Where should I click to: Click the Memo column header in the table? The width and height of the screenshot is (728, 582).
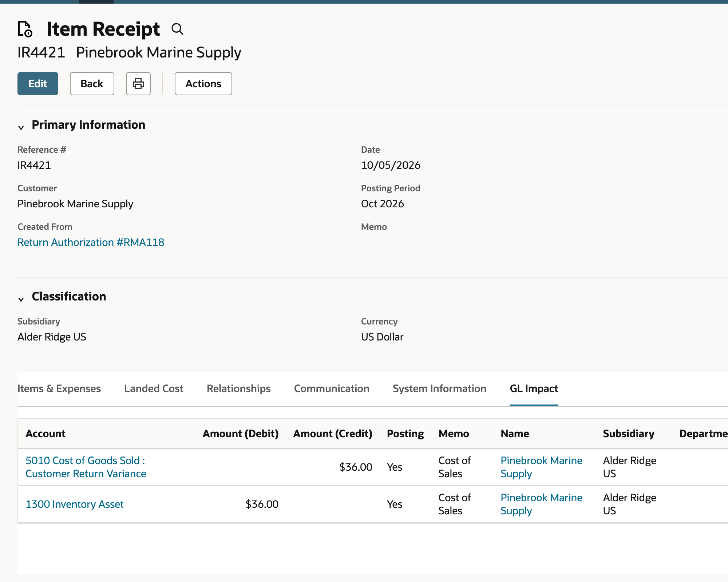454,434
